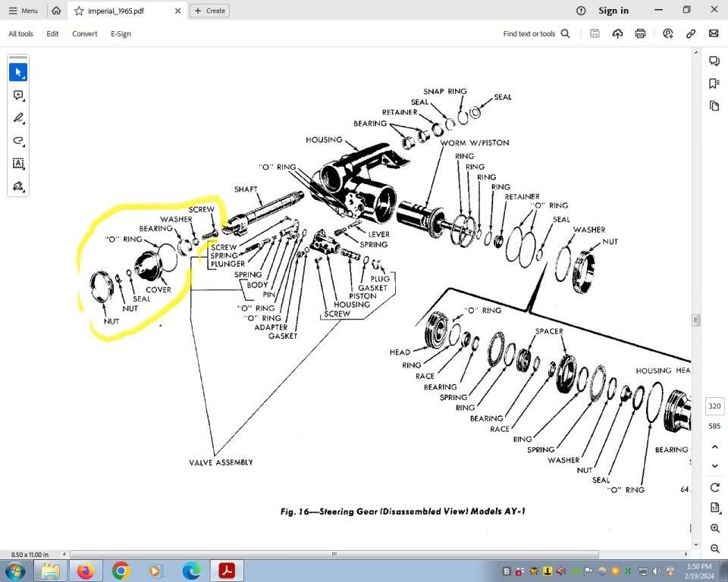Print the imperial_1965 PDF

click(641, 33)
